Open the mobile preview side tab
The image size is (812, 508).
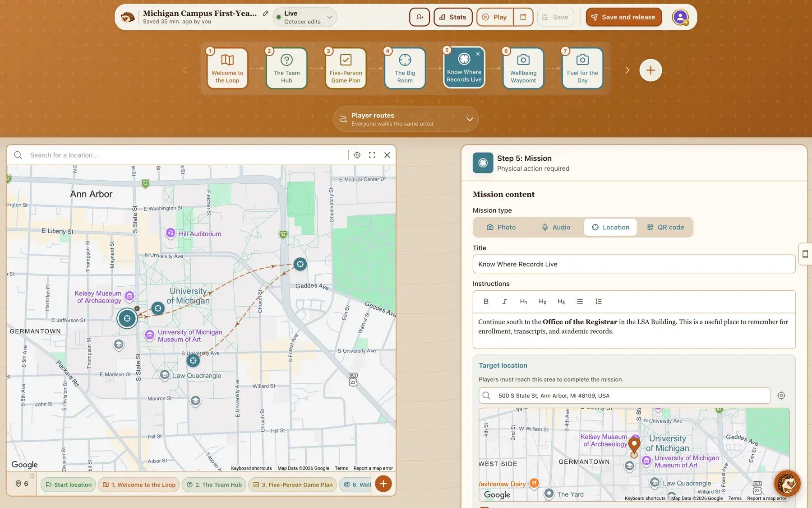[805, 254]
